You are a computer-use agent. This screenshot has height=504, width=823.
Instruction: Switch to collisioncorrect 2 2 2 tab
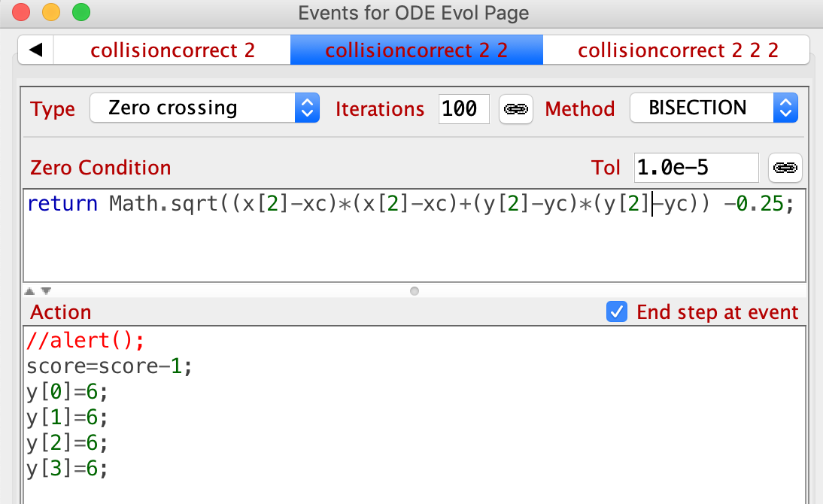(x=677, y=50)
